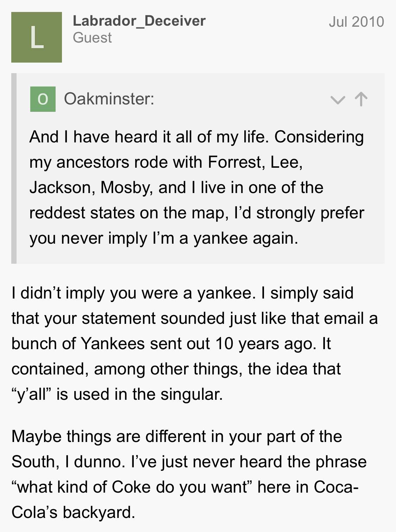
Task: Click quoted line starting "Jackson, Mosby"
Action: point(176,187)
